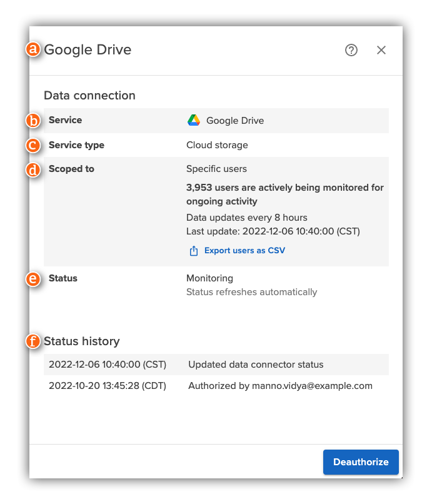Click Export users as CSV link
Screen dimensions: 427x504
click(244, 250)
